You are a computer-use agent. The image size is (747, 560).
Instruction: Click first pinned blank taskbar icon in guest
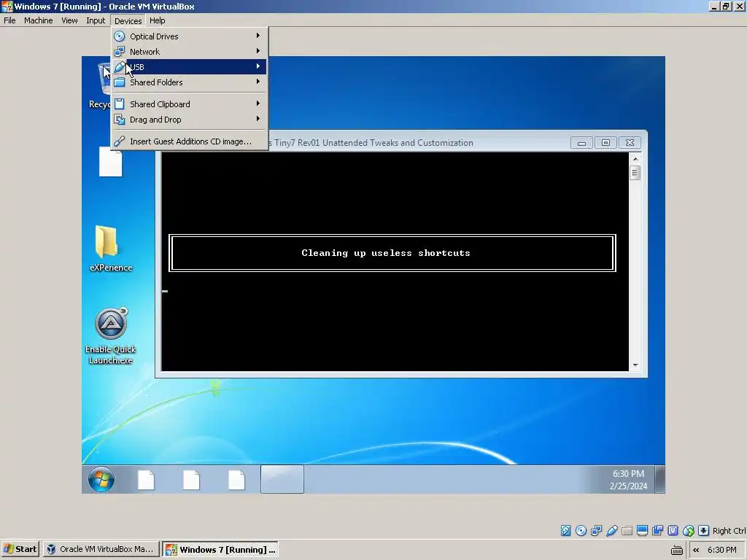(x=146, y=480)
